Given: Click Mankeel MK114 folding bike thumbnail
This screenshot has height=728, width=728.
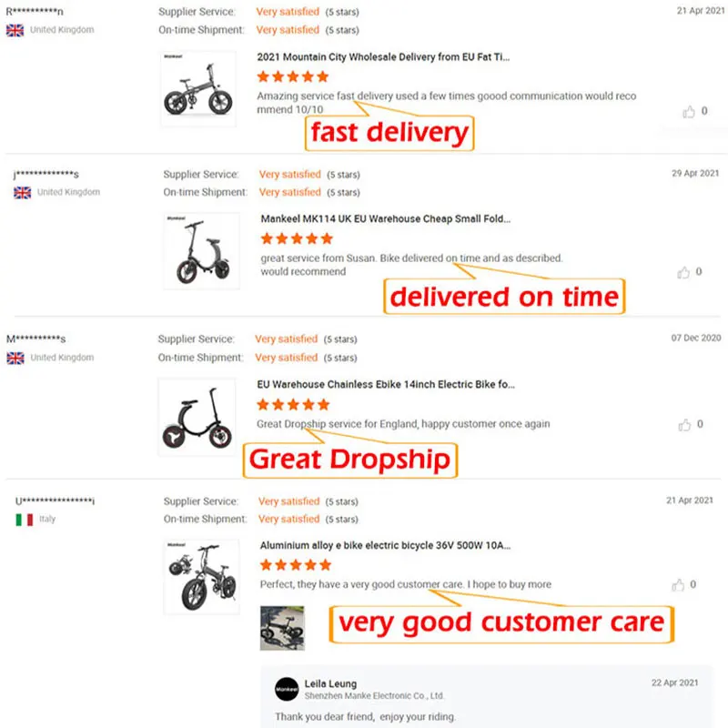Looking at the screenshot, I should 201,251.
